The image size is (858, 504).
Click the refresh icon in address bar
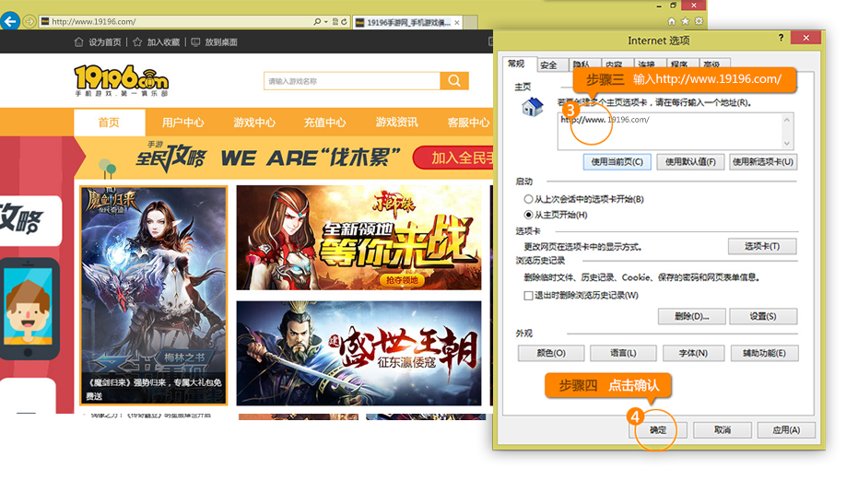tap(344, 21)
